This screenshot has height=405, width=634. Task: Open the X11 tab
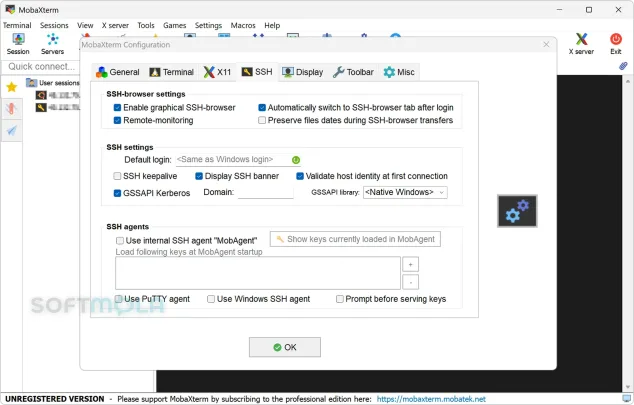tap(218, 72)
